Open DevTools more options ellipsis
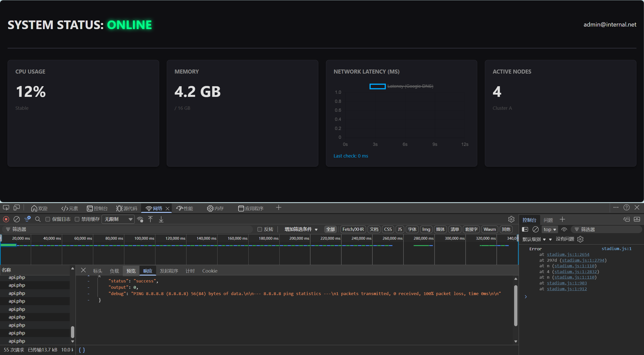Image resolution: width=644 pixels, height=355 pixels. [x=616, y=207]
